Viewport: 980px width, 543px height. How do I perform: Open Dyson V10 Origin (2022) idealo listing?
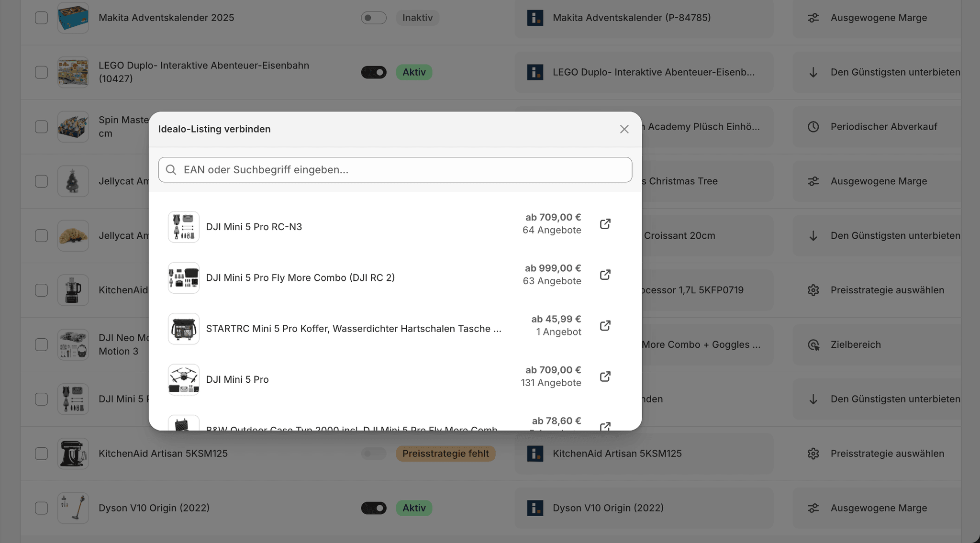pyautogui.click(x=644, y=508)
